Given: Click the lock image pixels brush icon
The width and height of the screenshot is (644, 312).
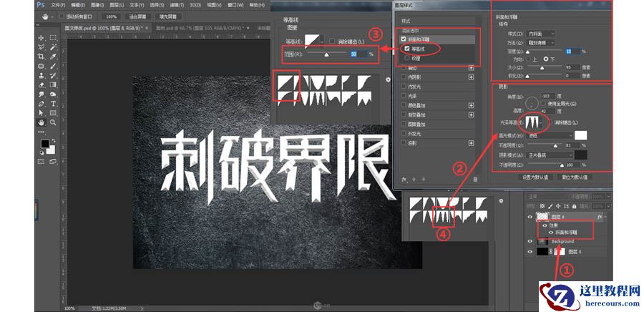Looking at the screenshot, I should pos(550,206).
